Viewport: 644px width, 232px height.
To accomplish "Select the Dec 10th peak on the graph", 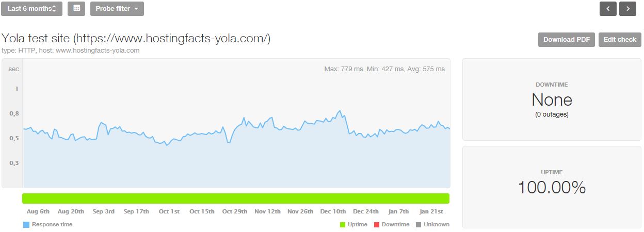I will coord(340,111).
